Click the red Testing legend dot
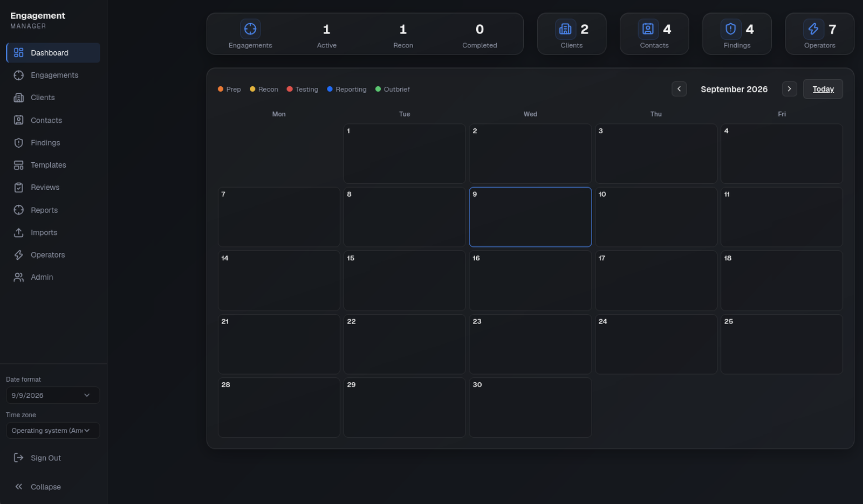The image size is (863, 504). tap(290, 89)
